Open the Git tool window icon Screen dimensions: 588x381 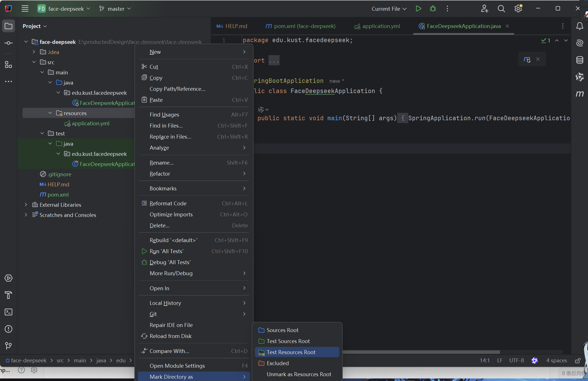[x=8, y=346]
